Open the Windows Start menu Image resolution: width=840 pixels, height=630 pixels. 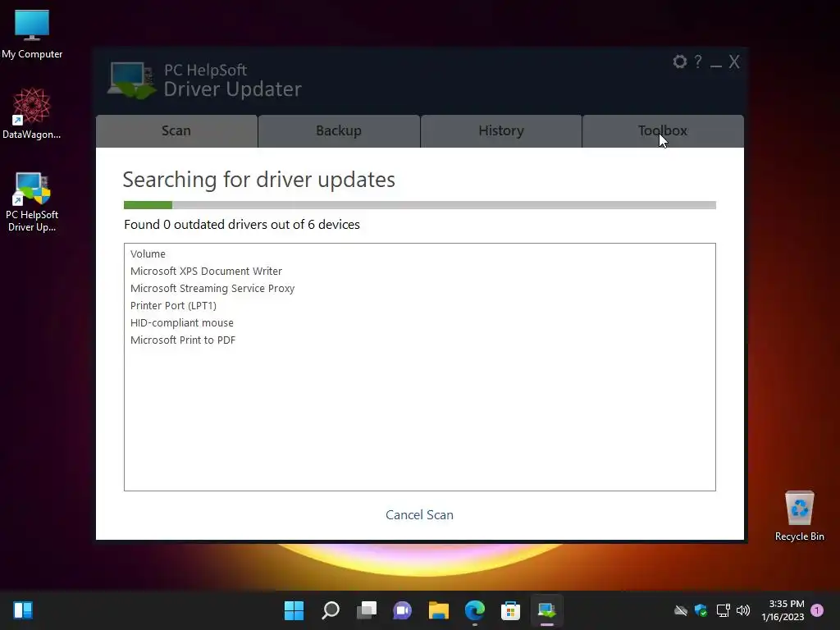pyautogui.click(x=294, y=610)
